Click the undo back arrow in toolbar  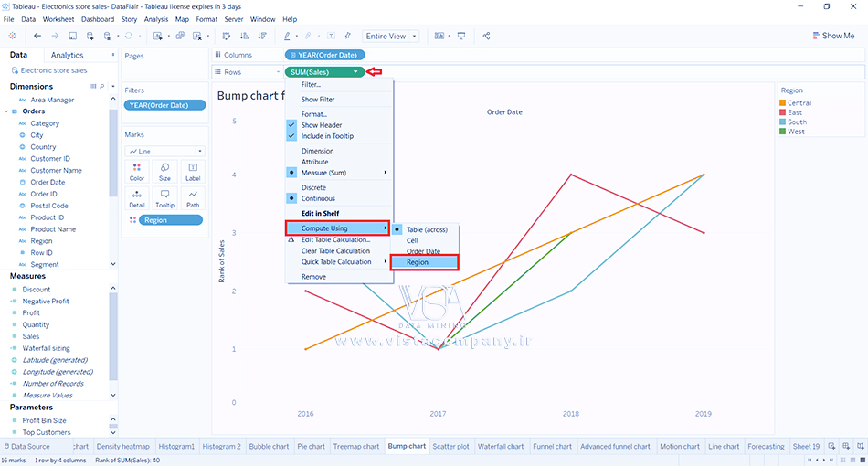tap(37, 36)
